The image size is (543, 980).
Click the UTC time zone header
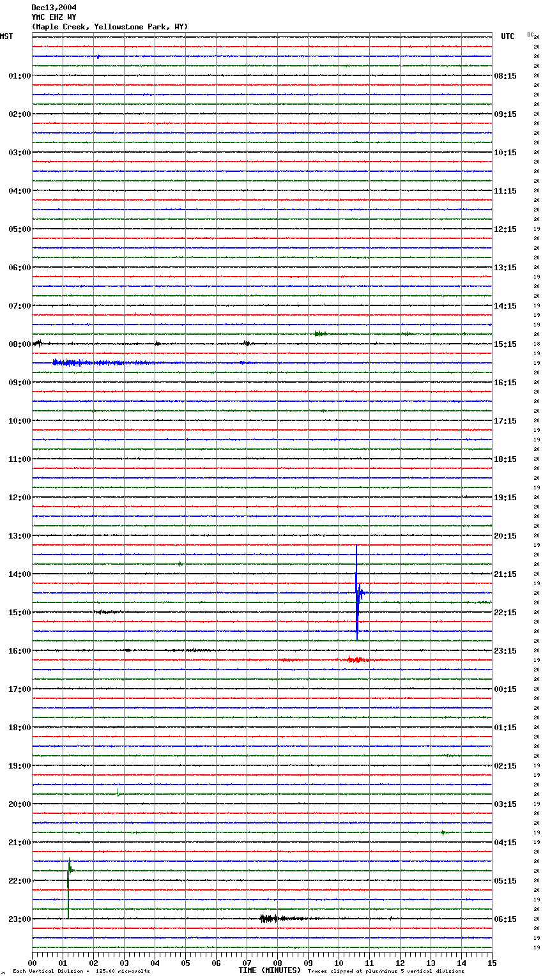(x=508, y=36)
